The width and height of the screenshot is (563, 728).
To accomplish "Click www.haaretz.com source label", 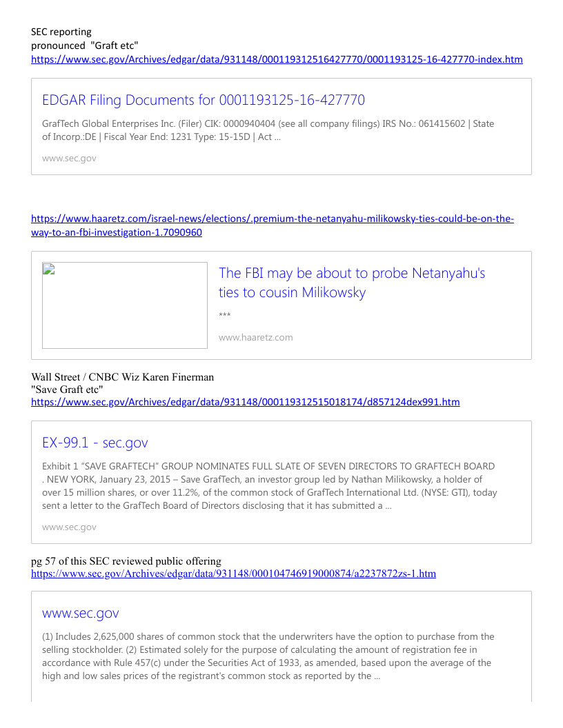I will (x=256, y=338).
